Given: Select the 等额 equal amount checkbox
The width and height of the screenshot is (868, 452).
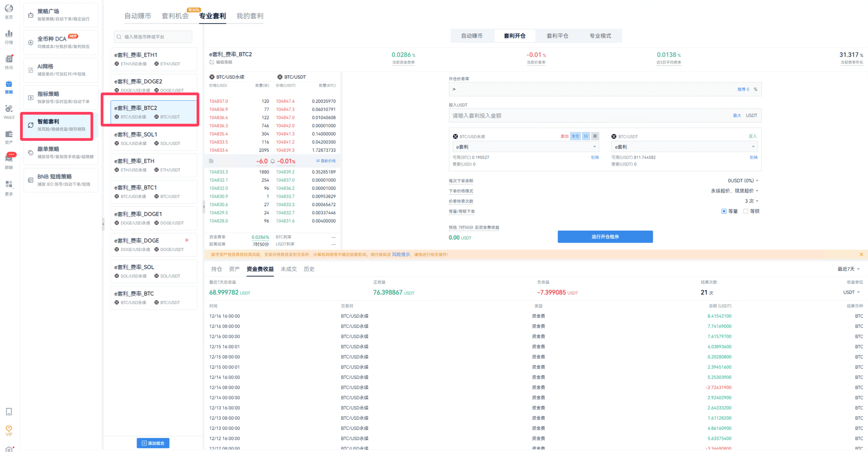Looking at the screenshot, I should (745, 211).
